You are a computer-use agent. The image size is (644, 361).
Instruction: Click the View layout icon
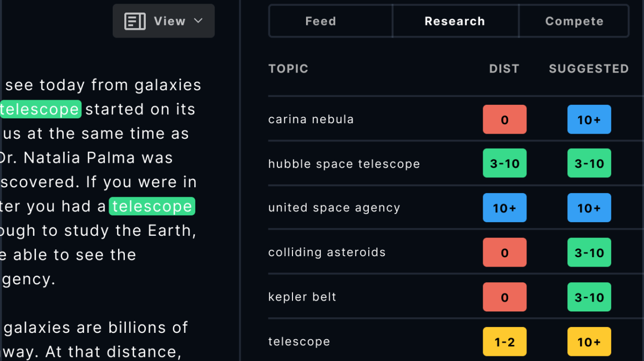click(135, 21)
